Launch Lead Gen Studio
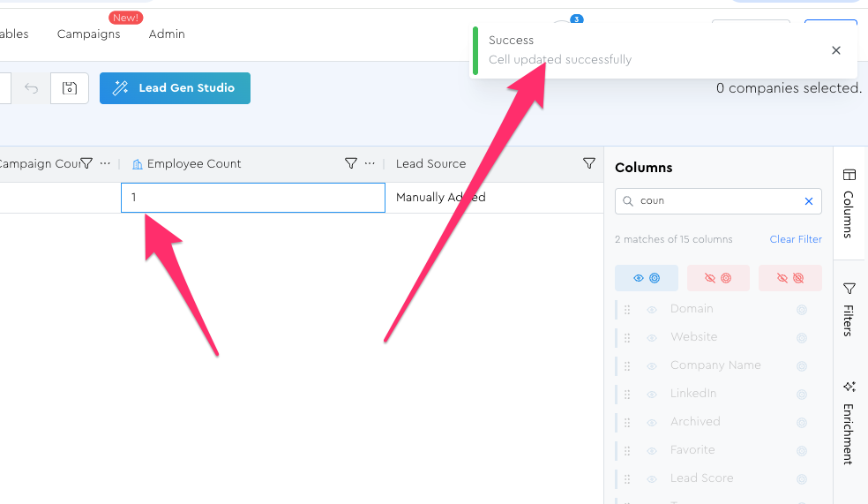 tap(175, 88)
